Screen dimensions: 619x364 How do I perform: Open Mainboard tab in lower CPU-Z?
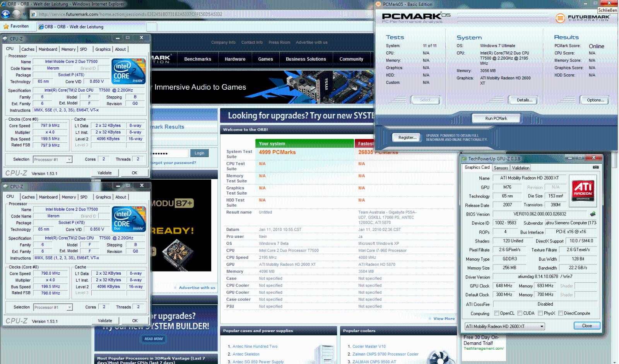(48, 197)
